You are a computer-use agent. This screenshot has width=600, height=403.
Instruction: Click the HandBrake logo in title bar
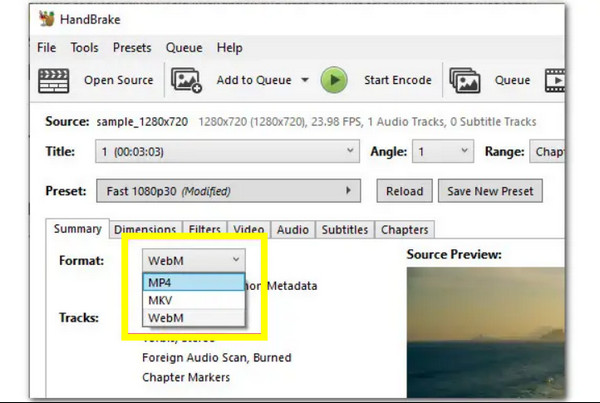tap(45, 18)
